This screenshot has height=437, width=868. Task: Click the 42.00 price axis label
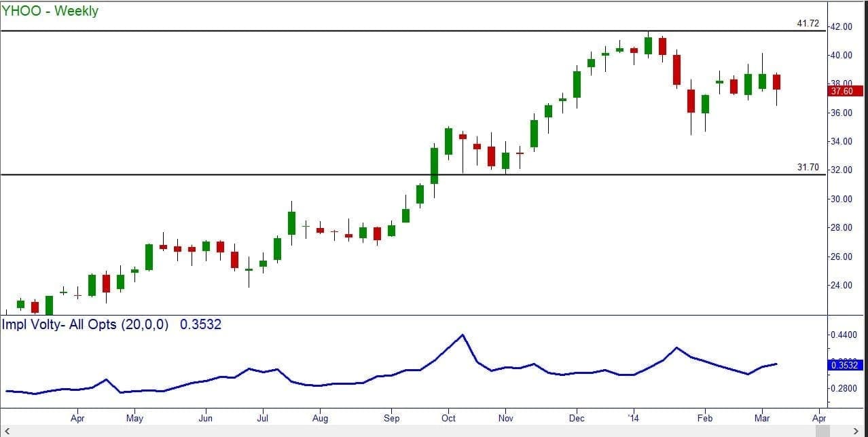(843, 26)
